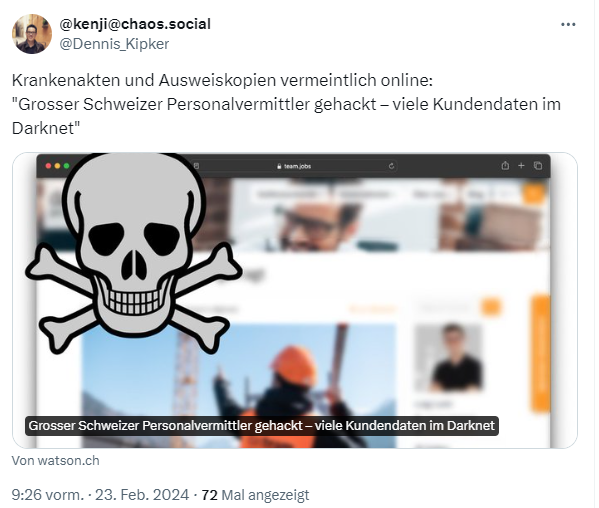Screen dimensions: 599x508
Task: Click the 23. Feb. 2024 date
Action: (x=142, y=495)
